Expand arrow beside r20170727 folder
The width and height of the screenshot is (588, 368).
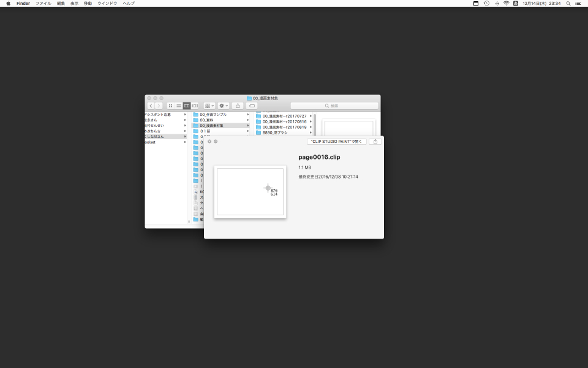tap(311, 117)
